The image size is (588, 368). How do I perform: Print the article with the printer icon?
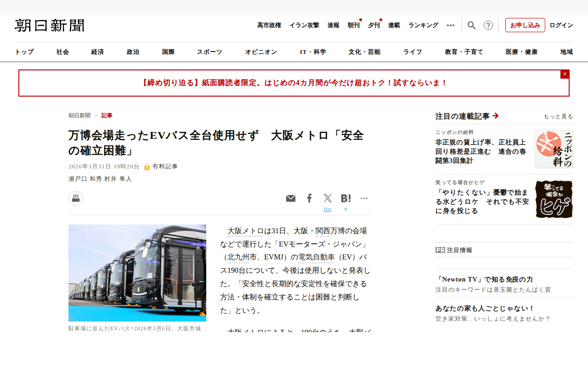(76, 198)
